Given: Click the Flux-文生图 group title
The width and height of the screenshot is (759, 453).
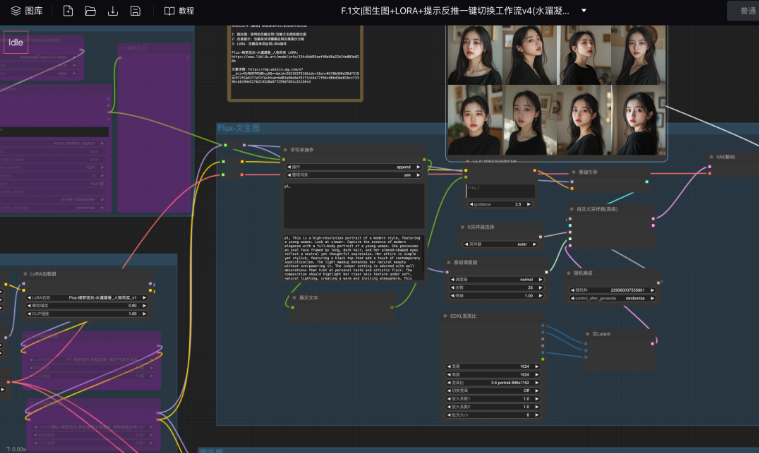Looking at the screenshot, I should pos(239,128).
